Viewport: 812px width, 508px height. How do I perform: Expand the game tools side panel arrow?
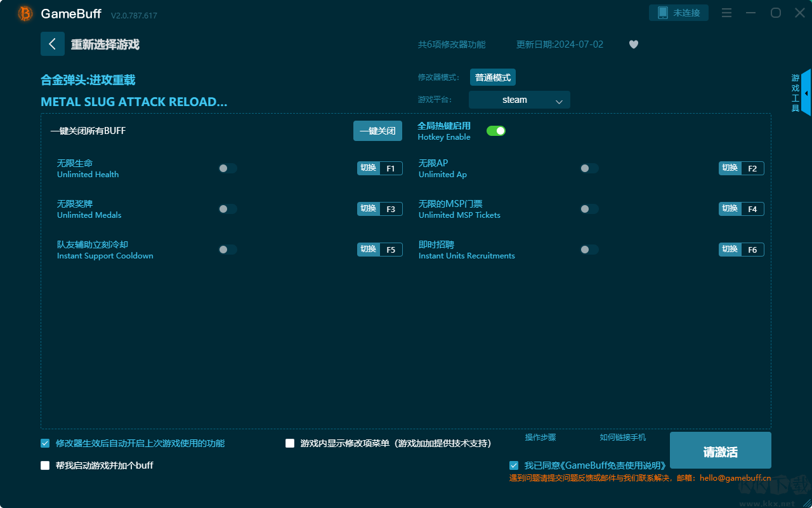806,93
